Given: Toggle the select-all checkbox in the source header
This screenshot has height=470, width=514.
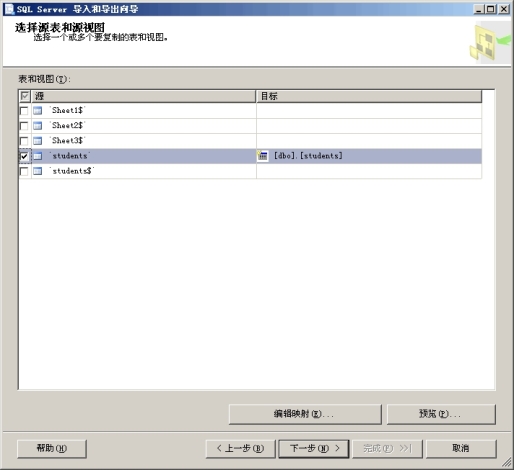Looking at the screenshot, I should [x=25, y=96].
